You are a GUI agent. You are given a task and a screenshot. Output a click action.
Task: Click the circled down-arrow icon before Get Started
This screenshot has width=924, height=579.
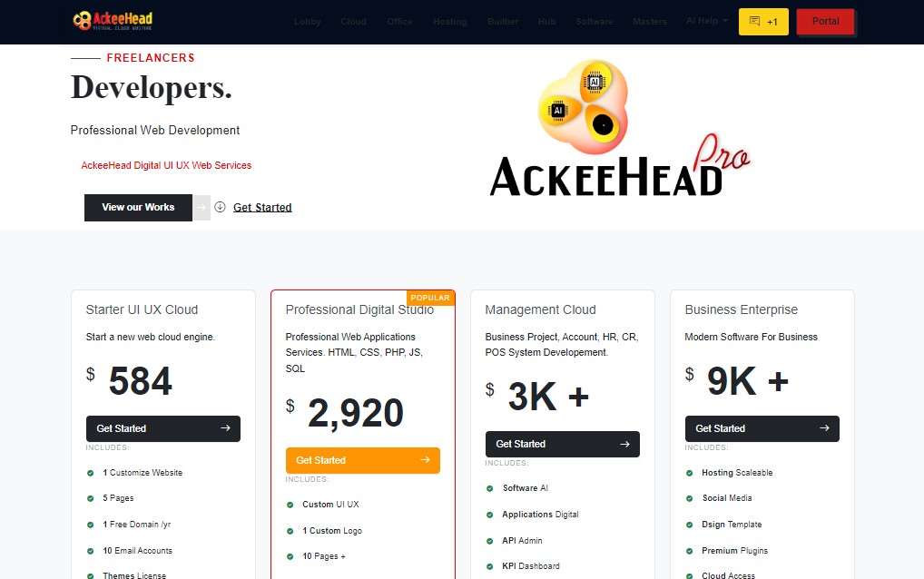220,207
